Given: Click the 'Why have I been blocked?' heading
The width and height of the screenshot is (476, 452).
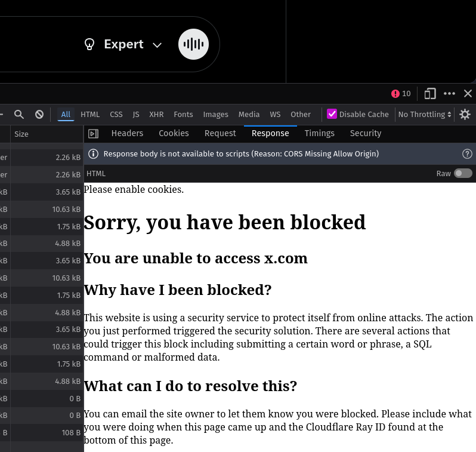Looking at the screenshot, I should pyautogui.click(x=178, y=290).
